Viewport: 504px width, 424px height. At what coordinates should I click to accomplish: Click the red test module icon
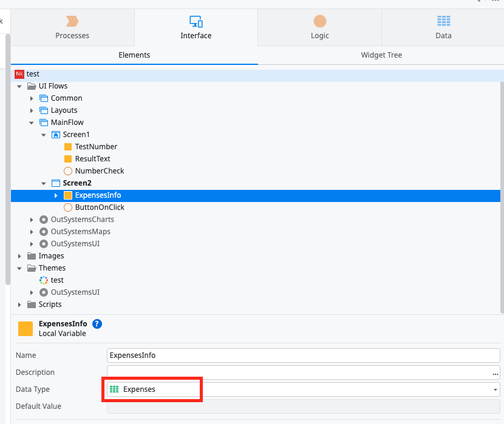coord(19,74)
